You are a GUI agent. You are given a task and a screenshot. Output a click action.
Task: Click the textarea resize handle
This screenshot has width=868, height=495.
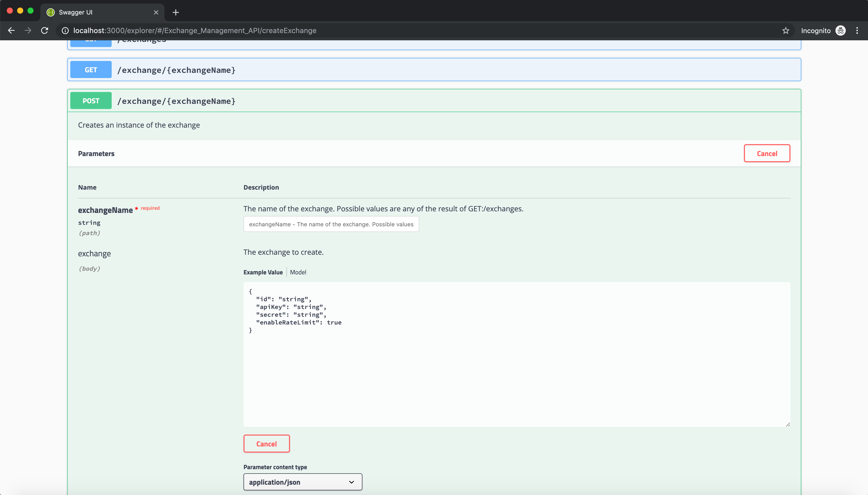point(788,424)
